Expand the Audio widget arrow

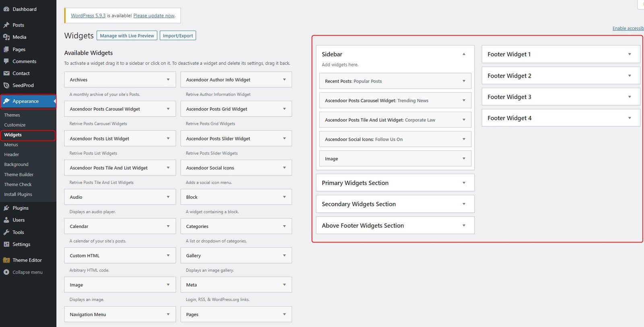(168, 197)
